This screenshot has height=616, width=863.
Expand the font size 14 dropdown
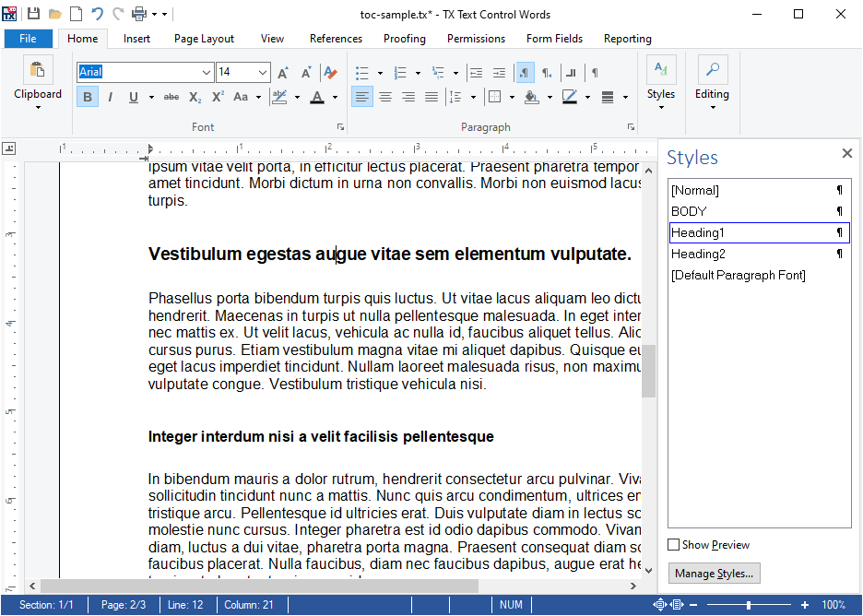(x=263, y=72)
